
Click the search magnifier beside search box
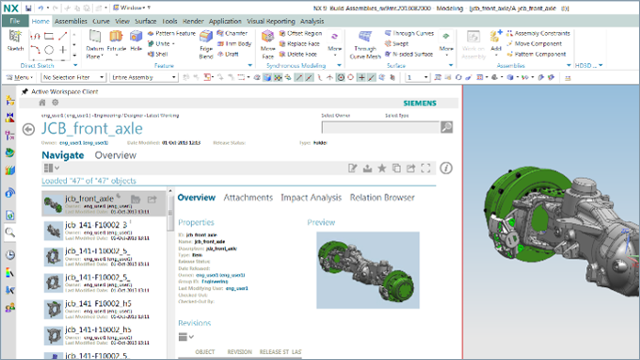[447, 127]
